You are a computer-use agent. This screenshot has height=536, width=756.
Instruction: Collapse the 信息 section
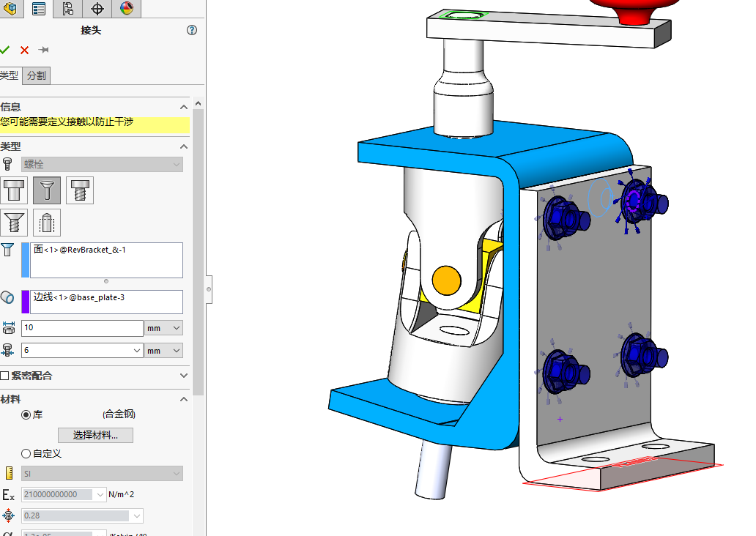coord(184,107)
